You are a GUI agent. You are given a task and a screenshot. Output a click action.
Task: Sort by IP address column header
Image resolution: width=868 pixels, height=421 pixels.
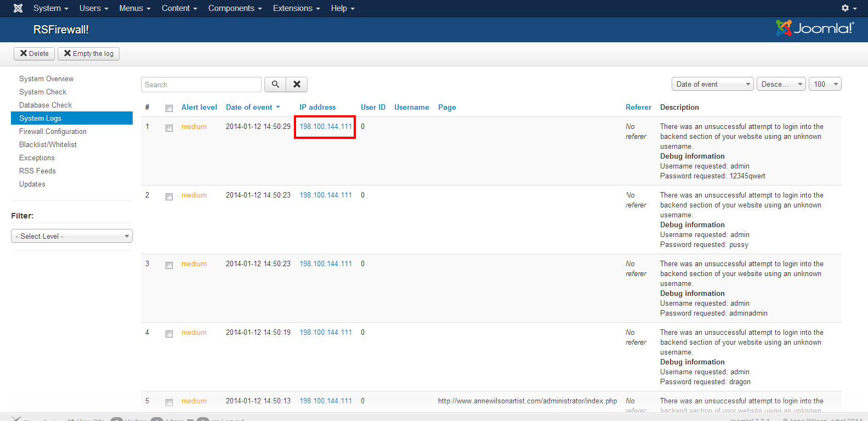point(317,107)
